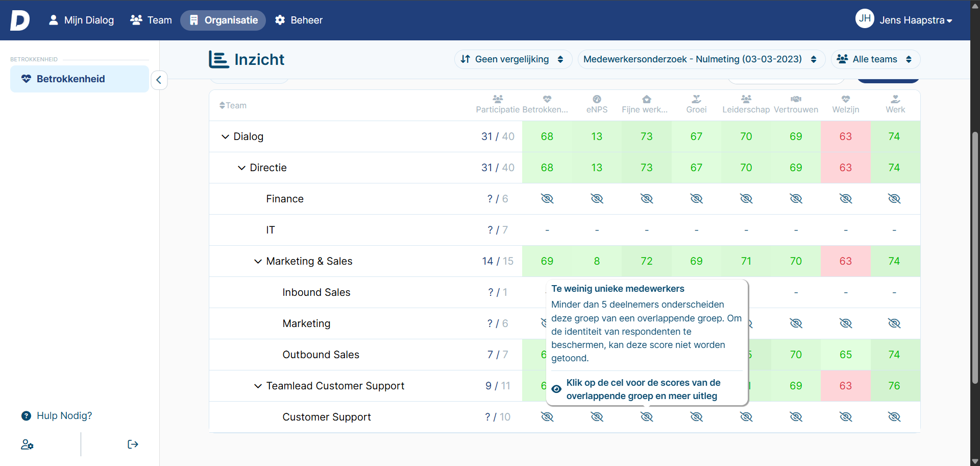This screenshot has width=980, height=466.
Task: Click the Organisatie building icon
Action: 194,20
